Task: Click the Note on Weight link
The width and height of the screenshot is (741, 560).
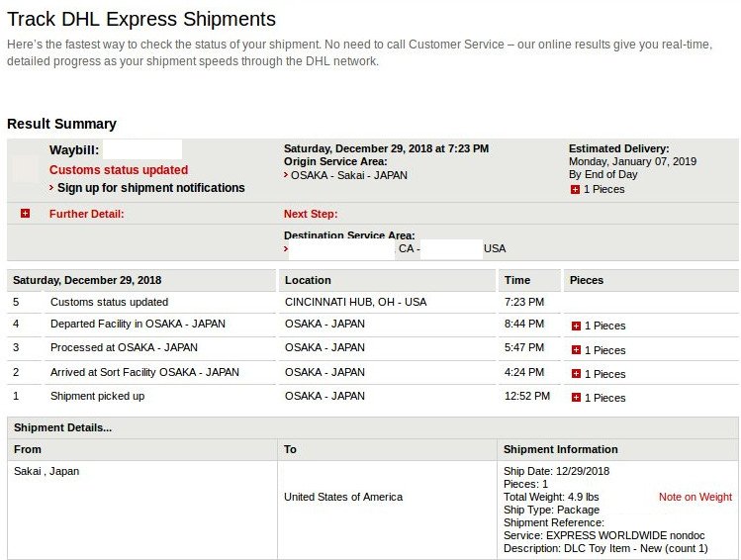Action: coord(695,497)
